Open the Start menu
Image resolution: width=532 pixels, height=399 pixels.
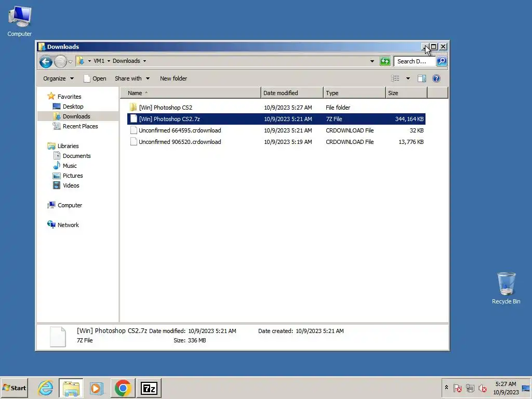tap(14, 388)
